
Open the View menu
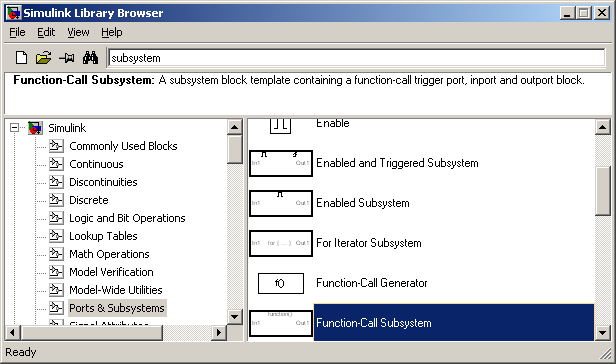click(x=78, y=32)
